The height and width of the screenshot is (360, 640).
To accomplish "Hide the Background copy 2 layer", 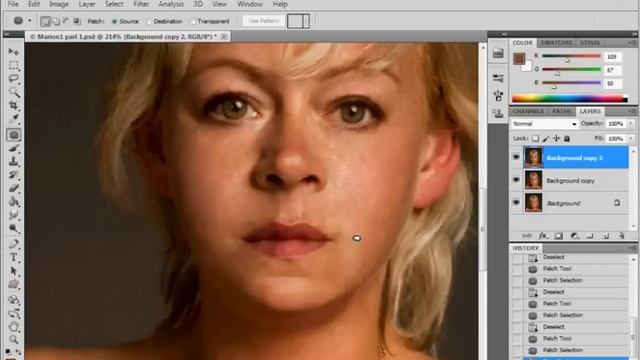I will [x=516, y=157].
